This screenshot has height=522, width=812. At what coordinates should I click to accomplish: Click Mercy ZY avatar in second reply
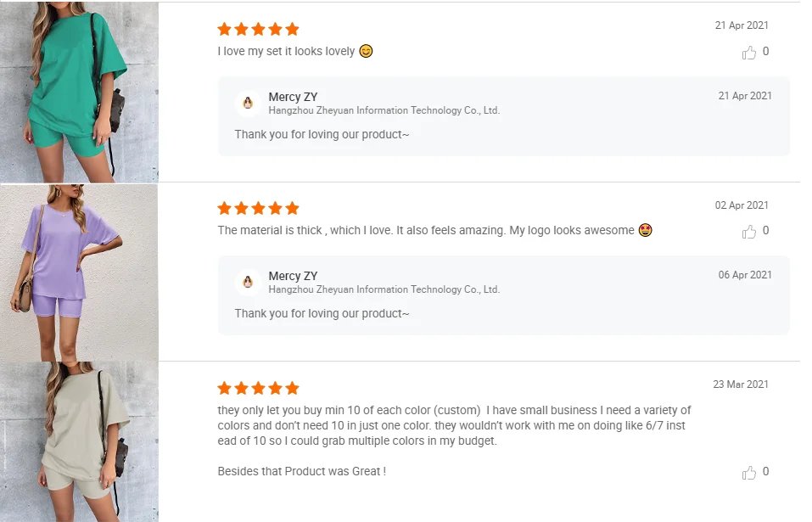[248, 282]
